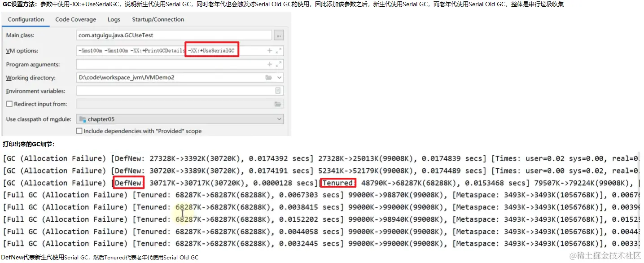The width and height of the screenshot is (644, 263).
Task: Open the Startup/Connection tab
Action: tap(158, 20)
